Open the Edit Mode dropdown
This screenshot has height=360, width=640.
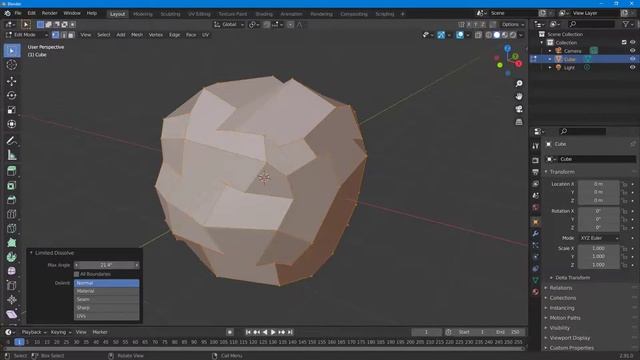pyautogui.click(x=27, y=35)
